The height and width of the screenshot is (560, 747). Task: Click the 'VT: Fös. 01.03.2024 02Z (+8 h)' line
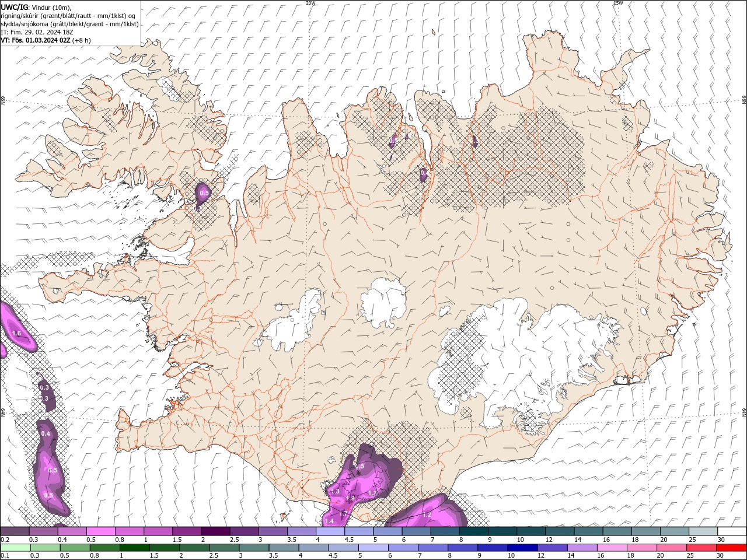click(46, 40)
